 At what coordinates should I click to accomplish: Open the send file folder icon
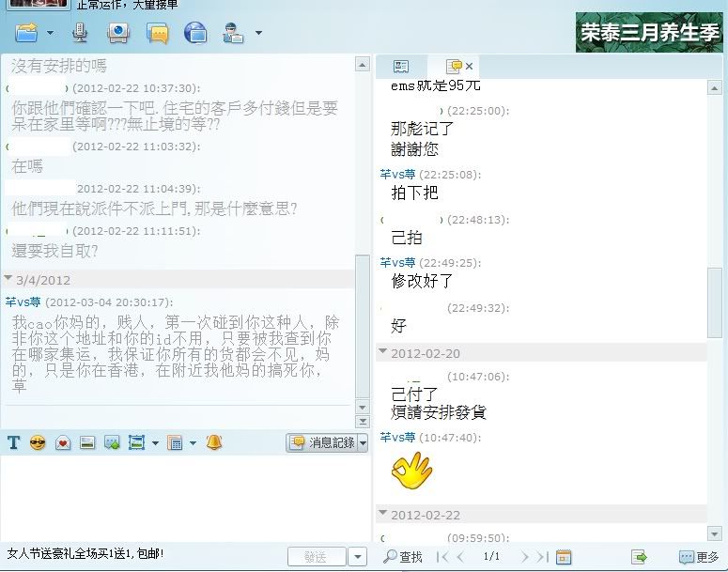[x=27, y=34]
